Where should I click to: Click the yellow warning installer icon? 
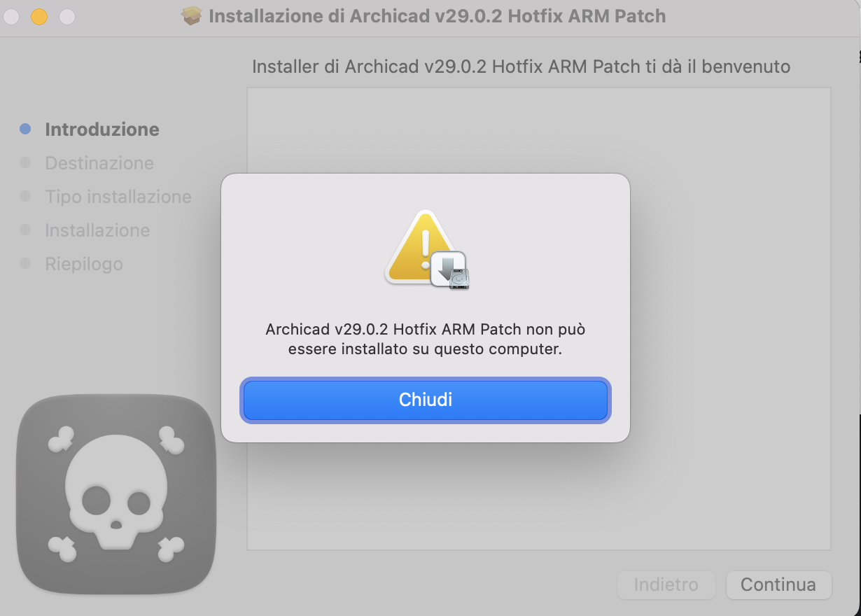coord(426,250)
